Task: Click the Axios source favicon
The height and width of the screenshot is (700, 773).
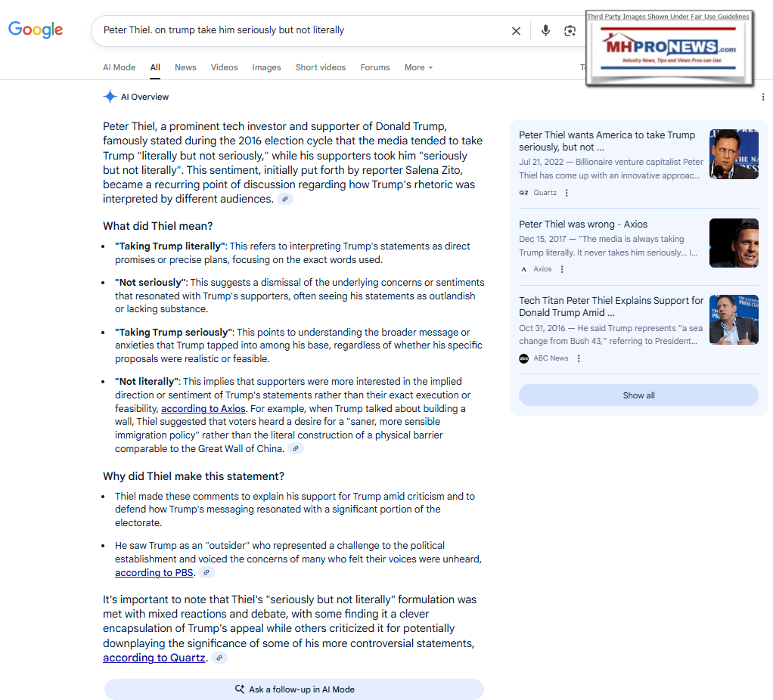Action: [523, 269]
